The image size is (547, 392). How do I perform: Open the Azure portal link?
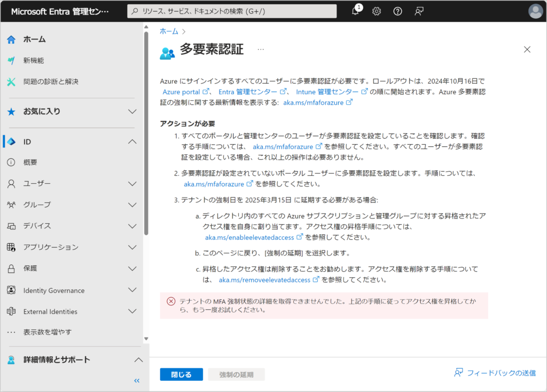coord(185,92)
